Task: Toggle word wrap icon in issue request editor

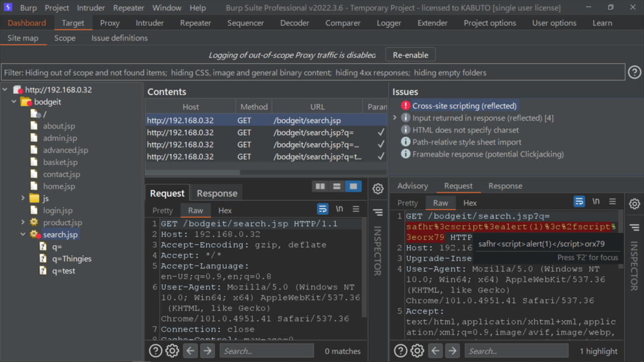Action: [x=579, y=201]
